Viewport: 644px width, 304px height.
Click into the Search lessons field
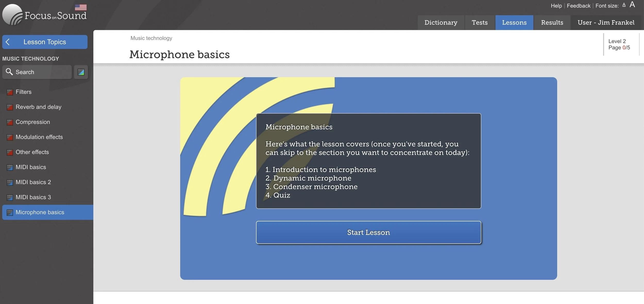tap(41, 72)
